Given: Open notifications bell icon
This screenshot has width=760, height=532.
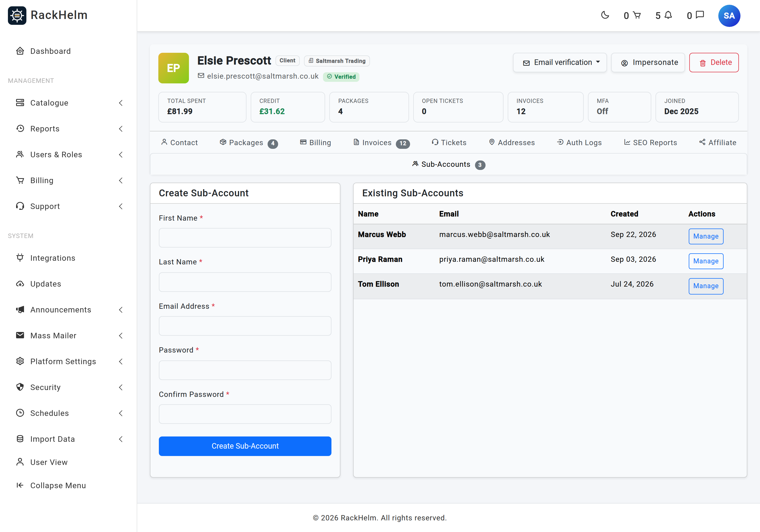Looking at the screenshot, I should [668, 15].
